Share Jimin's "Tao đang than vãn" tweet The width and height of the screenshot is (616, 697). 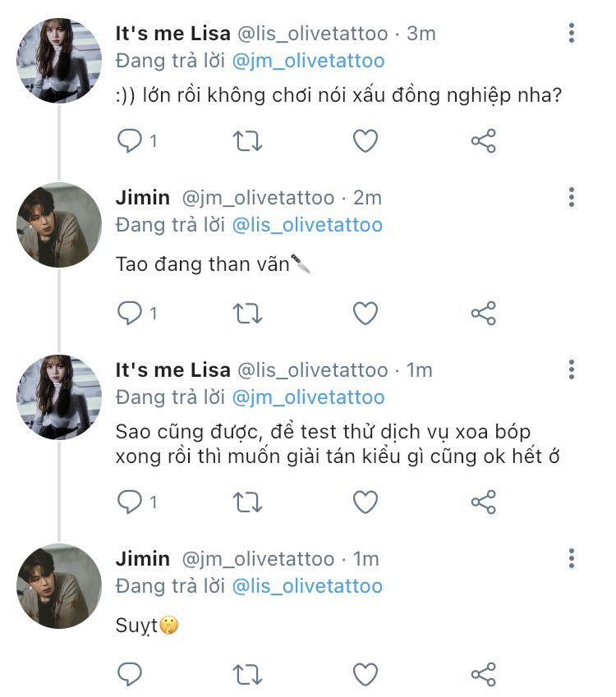tap(484, 313)
